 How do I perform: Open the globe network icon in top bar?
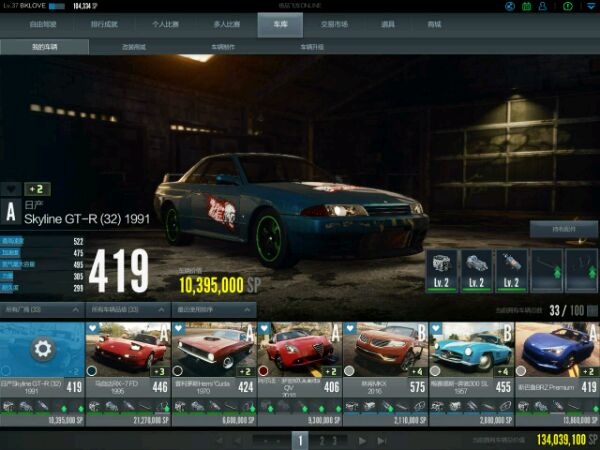[510, 6]
